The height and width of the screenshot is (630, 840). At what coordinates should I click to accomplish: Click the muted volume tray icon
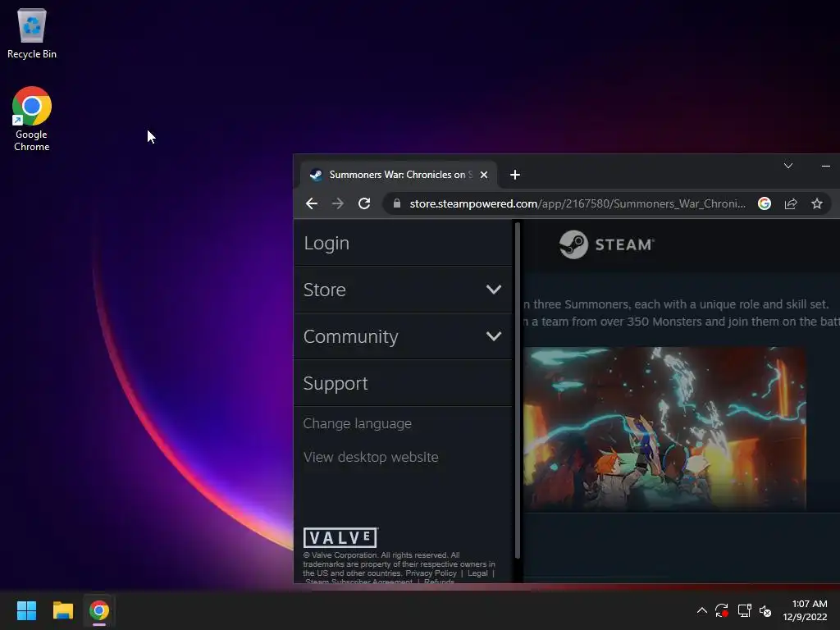coord(765,610)
